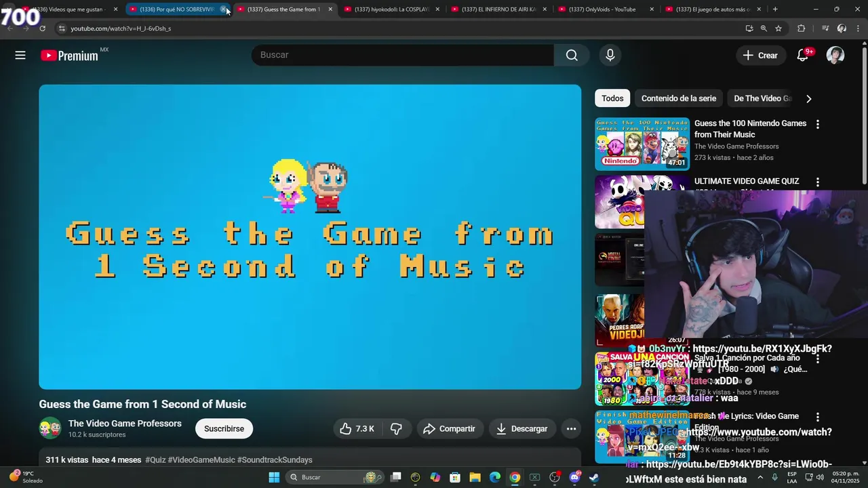Open The Video Game Professors channel name
Viewport: 868px width, 488px height.
point(125,424)
